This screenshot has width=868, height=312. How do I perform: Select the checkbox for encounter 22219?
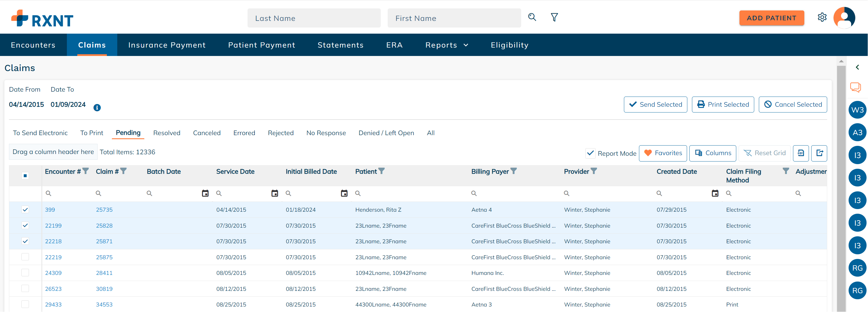pyautogui.click(x=25, y=257)
